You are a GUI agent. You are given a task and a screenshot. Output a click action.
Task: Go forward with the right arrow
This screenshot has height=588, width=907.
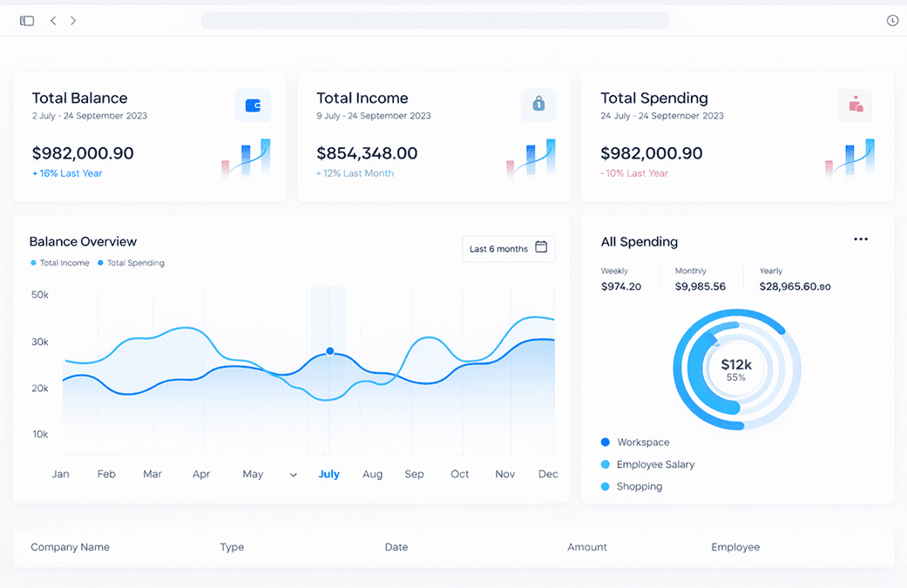point(73,21)
